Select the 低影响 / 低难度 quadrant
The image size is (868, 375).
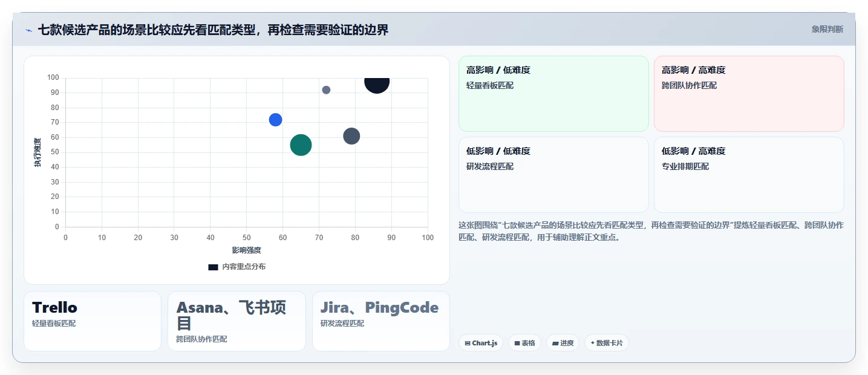[553, 175]
